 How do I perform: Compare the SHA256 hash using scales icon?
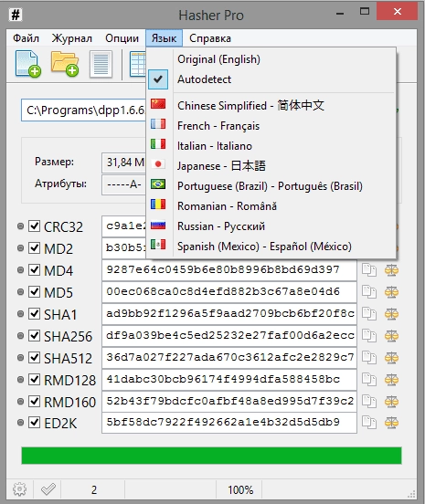click(x=391, y=336)
